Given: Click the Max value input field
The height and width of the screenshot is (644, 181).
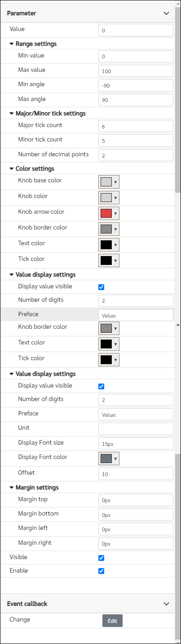Looking at the screenshot, I should [136, 71].
